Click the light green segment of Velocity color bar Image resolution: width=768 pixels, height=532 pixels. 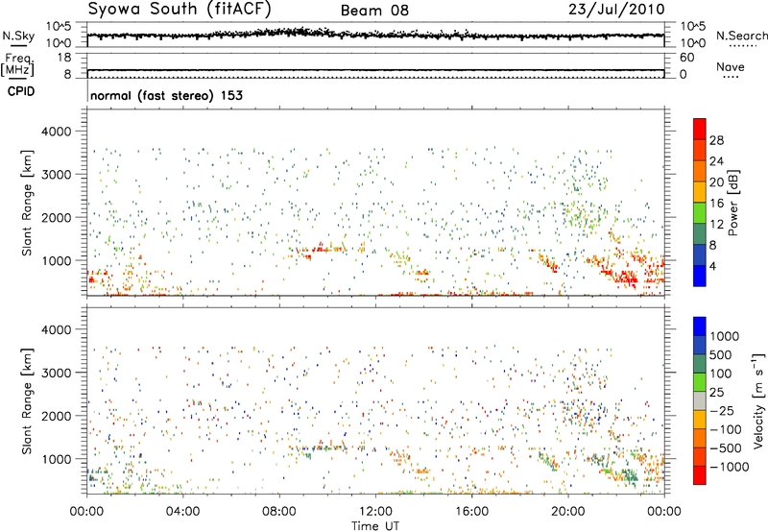point(700,382)
